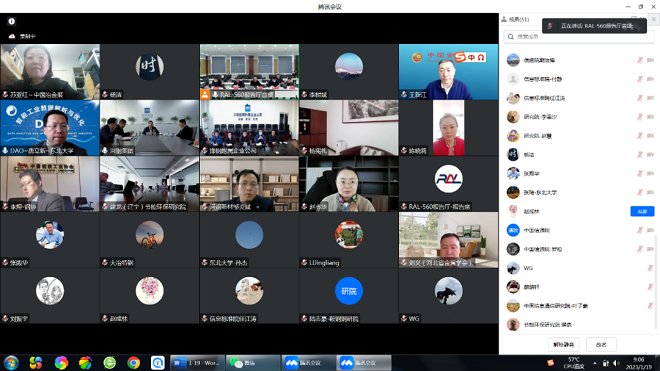
Task: Select the 成员(51) members panel header
Action: point(516,19)
